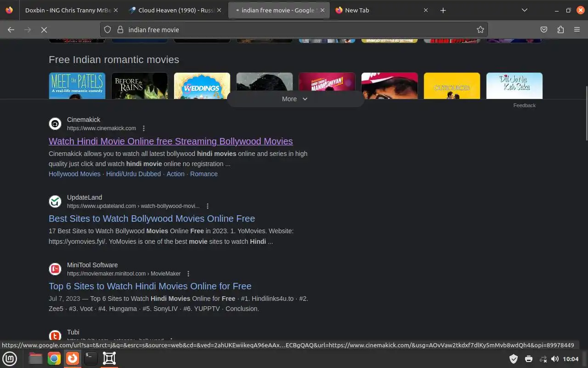The height and width of the screenshot is (368, 588).
Task: Open the Hollywood Movies sitelink
Action: point(74,174)
